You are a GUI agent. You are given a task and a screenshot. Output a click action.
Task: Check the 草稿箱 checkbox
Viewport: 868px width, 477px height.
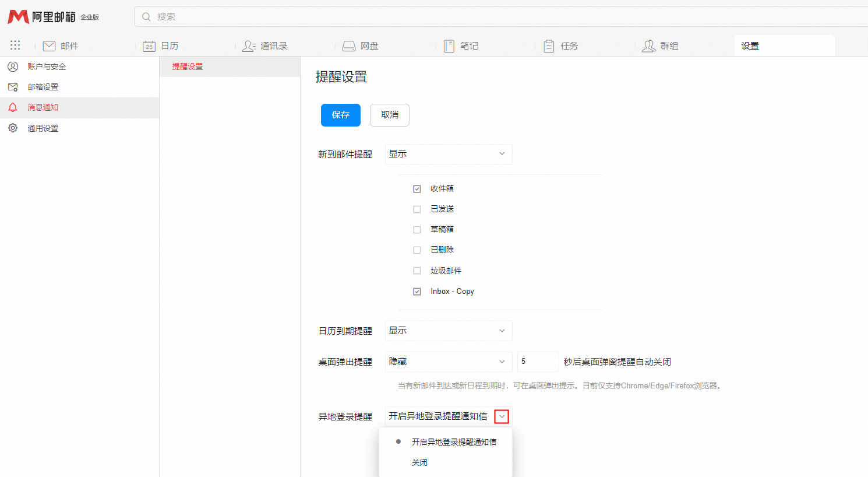[x=417, y=230]
